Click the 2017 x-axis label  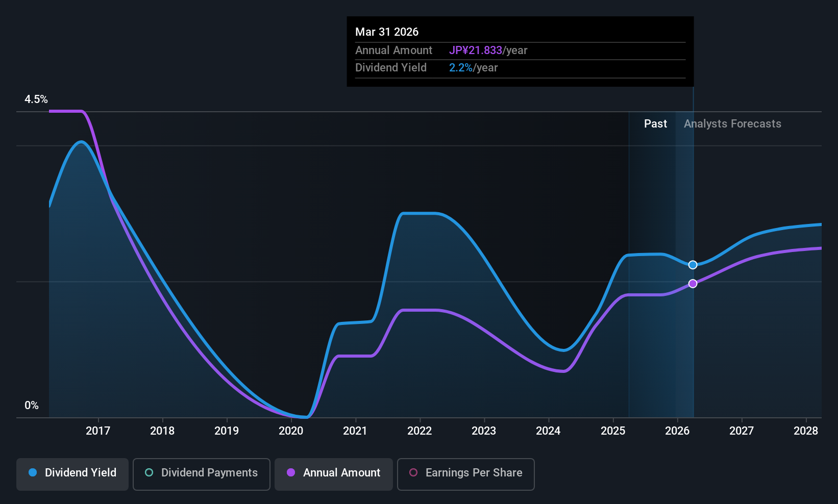click(98, 431)
